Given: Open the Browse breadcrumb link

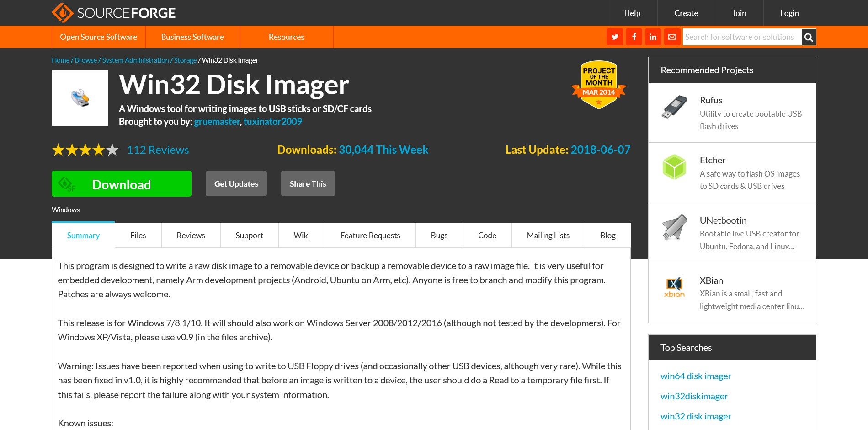Looking at the screenshot, I should [x=85, y=60].
